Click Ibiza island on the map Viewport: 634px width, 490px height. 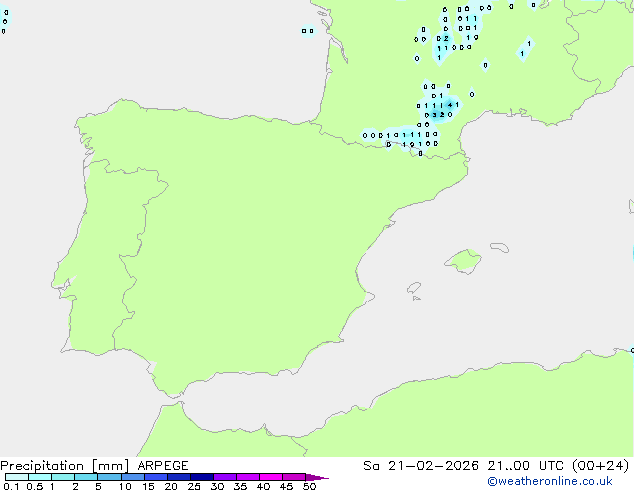click(x=414, y=288)
